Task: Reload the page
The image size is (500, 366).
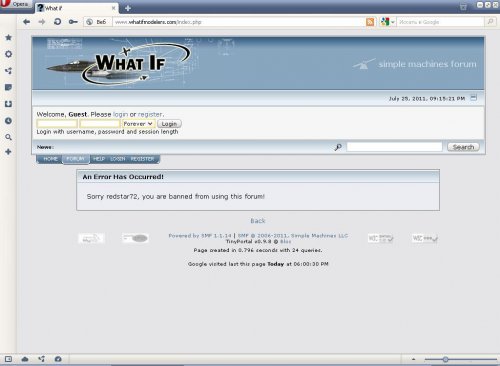Action: (57, 22)
